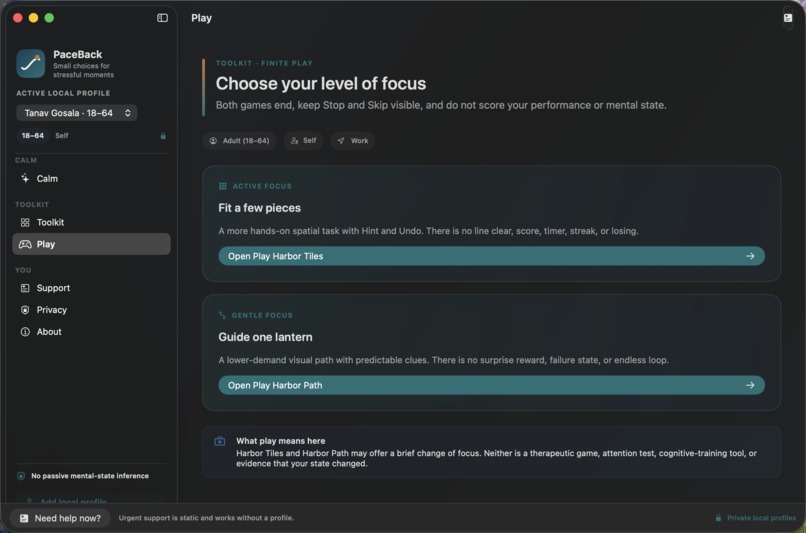Click the arrow icon in Work chip
806x533 pixels.
[x=340, y=140]
